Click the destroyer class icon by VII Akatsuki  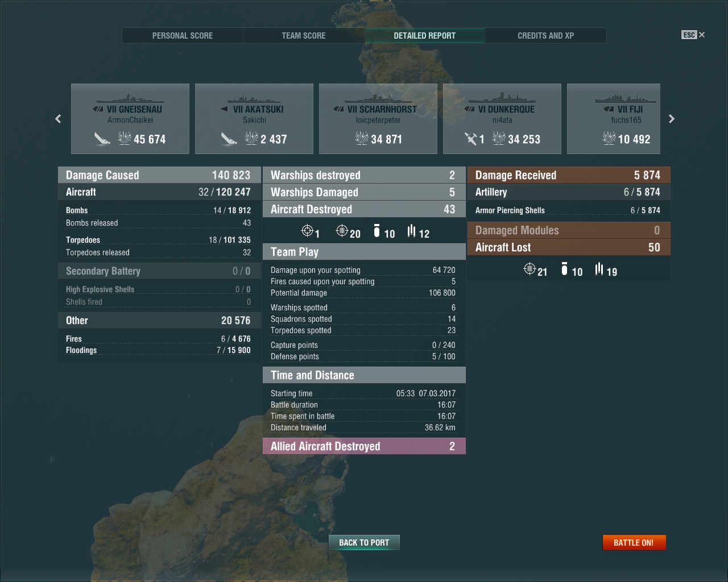click(x=224, y=109)
